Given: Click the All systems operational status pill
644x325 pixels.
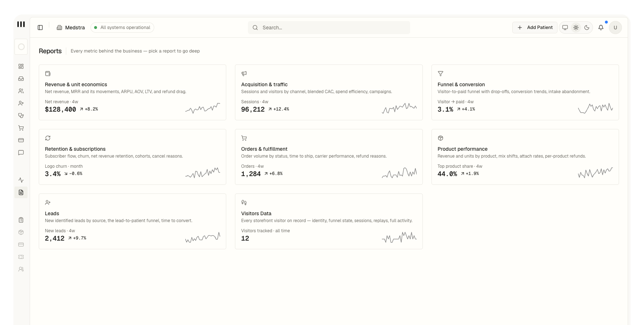Looking at the screenshot, I should tap(122, 28).
